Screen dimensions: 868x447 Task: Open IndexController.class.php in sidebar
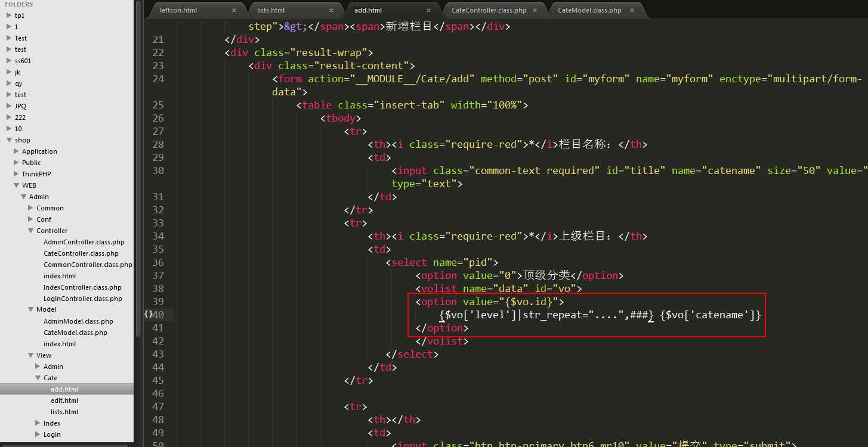coord(82,287)
